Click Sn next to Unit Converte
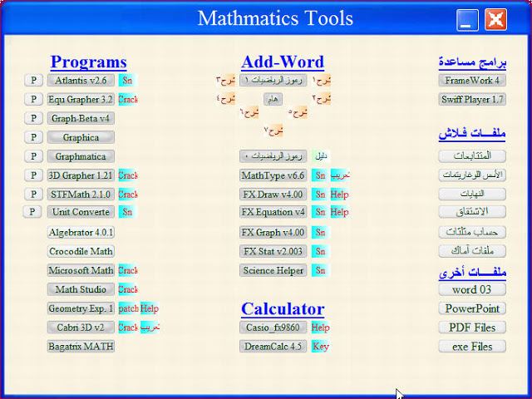 (x=127, y=212)
